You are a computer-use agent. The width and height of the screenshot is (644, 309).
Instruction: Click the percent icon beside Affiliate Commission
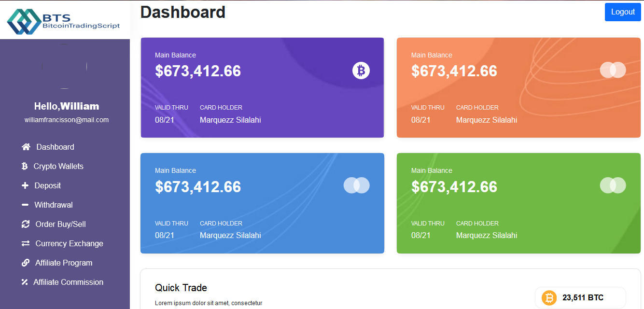pos(25,282)
